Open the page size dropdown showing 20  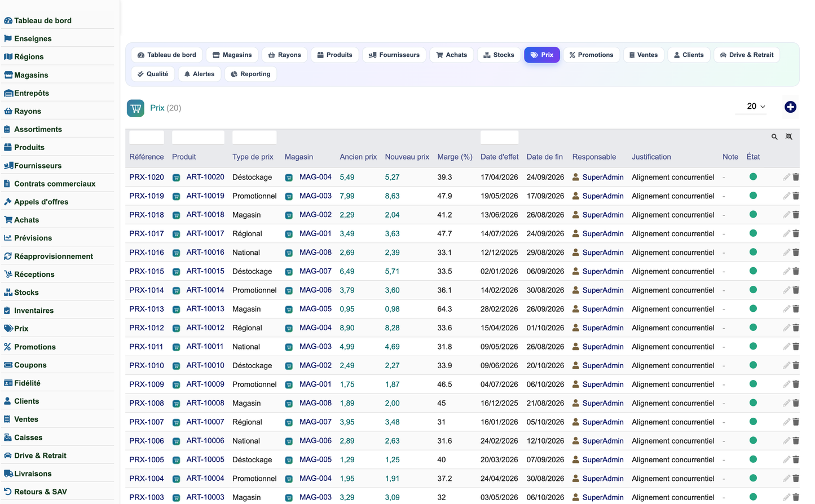[x=751, y=107]
